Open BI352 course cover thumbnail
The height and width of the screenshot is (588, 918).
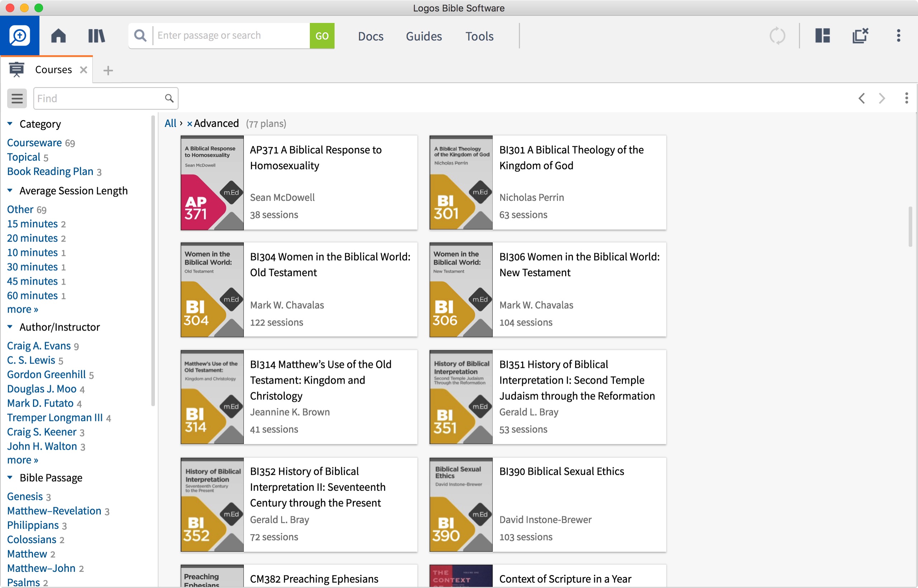(x=212, y=505)
